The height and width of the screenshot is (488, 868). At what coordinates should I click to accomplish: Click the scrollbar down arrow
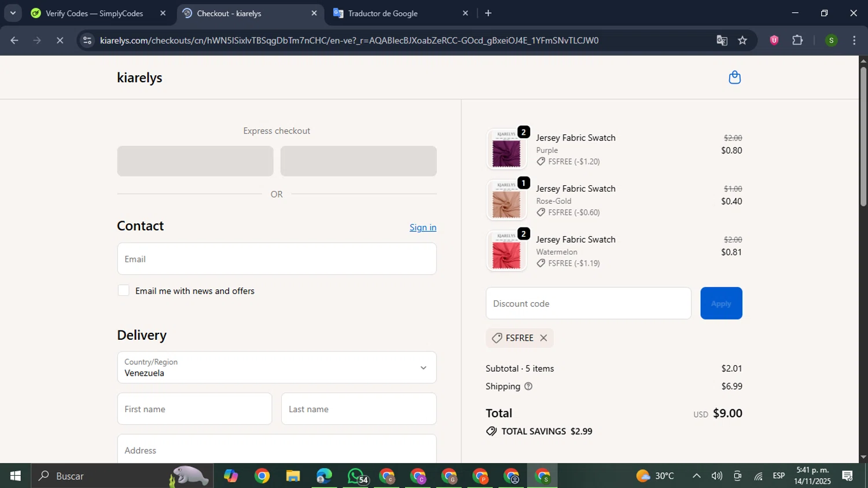(x=863, y=457)
